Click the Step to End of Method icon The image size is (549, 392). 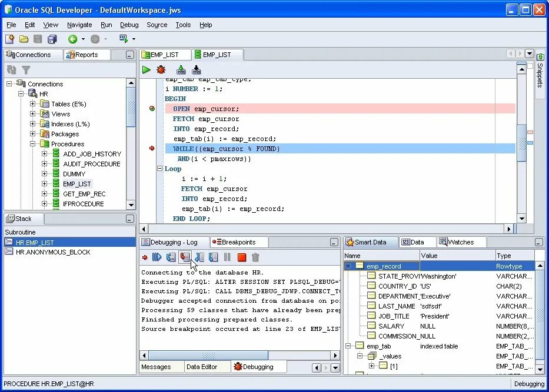coord(213,257)
